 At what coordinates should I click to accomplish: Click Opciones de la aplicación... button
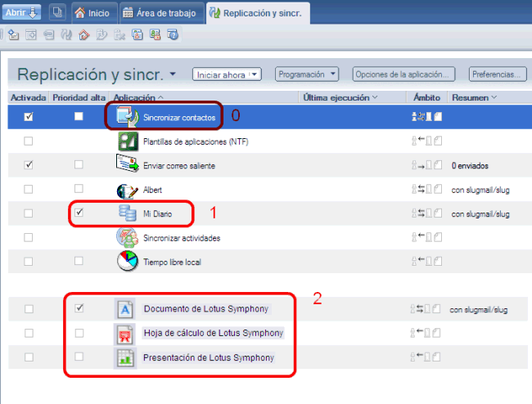point(404,74)
